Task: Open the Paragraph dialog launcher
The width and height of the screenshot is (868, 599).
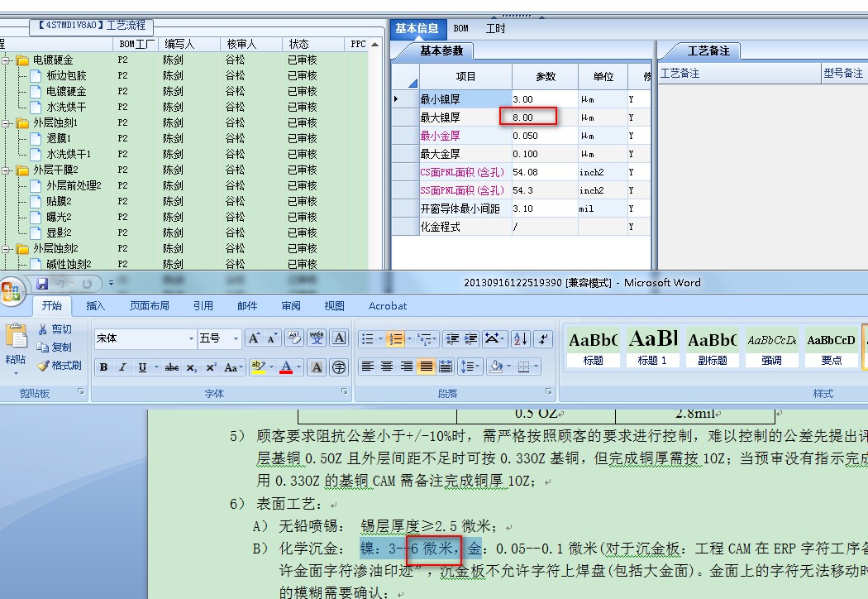Action: pyautogui.click(x=549, y=391)
